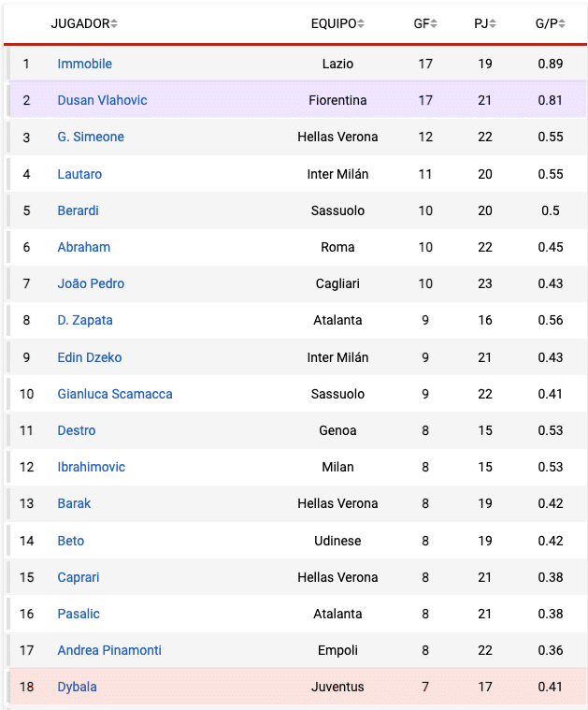588x710 pixels.
Task: Open the Ibrahimovic player link
Action: coord(91,467)
